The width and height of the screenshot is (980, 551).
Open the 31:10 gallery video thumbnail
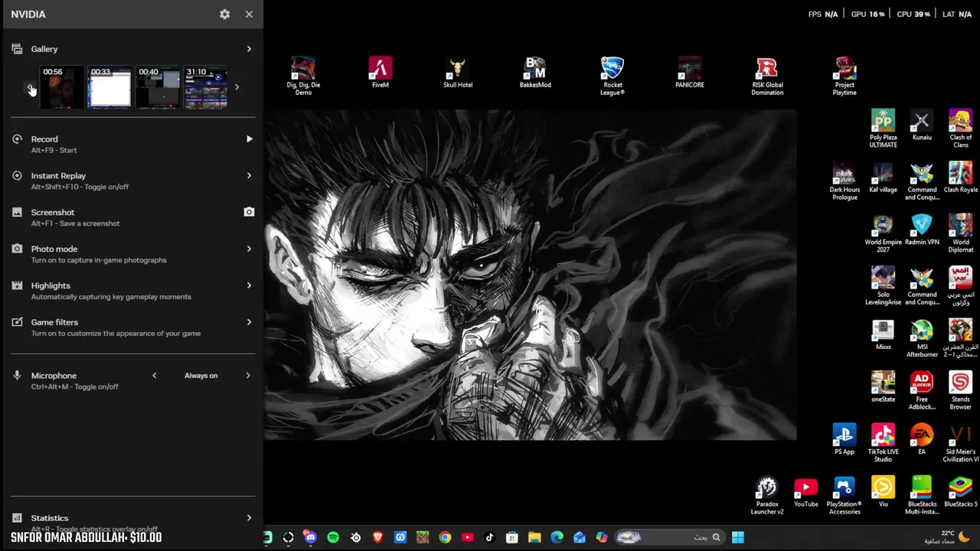205,87
